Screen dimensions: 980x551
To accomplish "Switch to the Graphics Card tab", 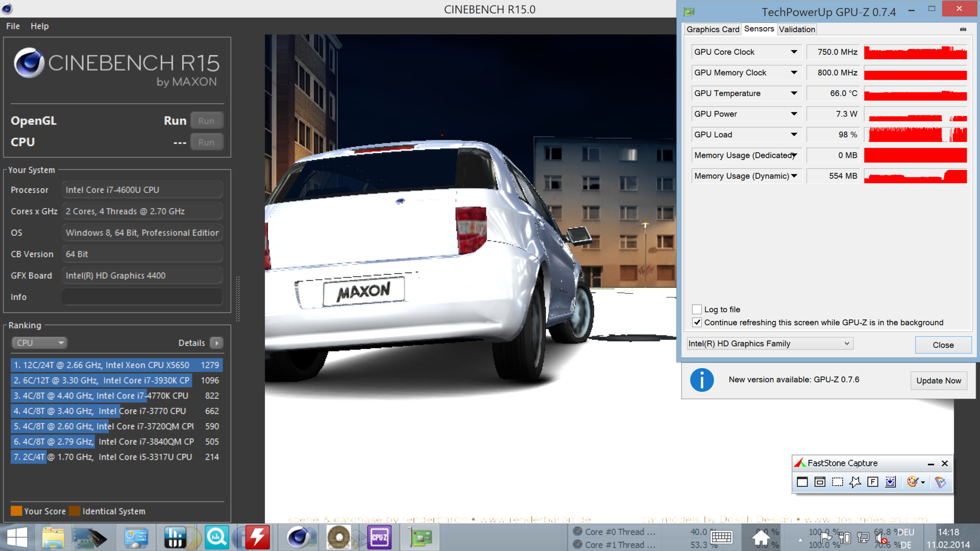I will coord(713,30).
